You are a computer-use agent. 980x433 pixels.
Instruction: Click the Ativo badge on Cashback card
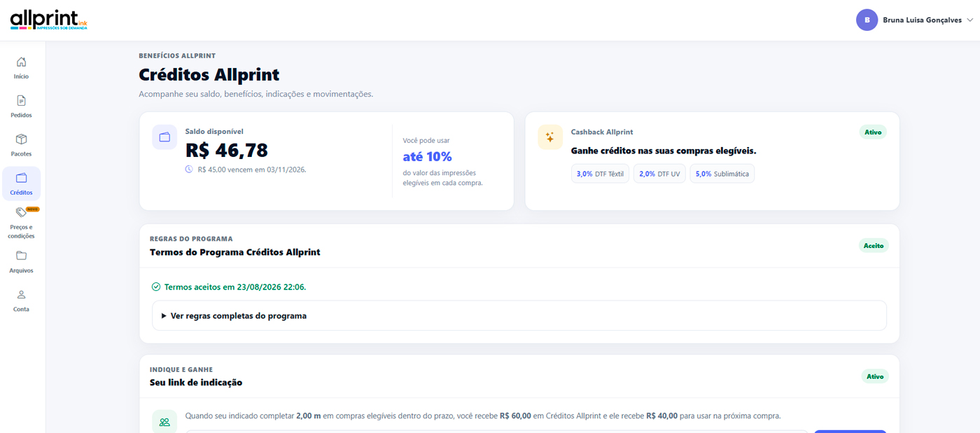pos(873,132)
